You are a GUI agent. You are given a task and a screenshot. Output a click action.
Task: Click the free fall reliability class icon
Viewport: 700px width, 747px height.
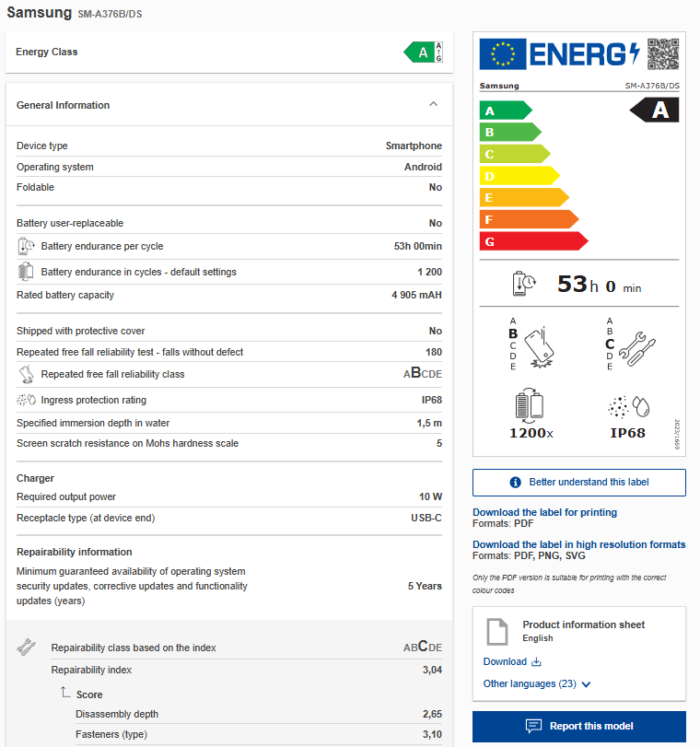[26, 375]
